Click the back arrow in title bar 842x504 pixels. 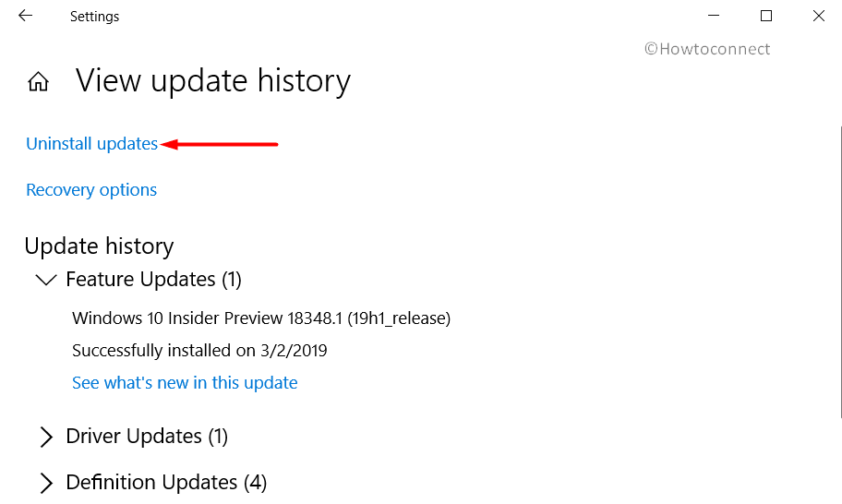[x=26, y=16]
